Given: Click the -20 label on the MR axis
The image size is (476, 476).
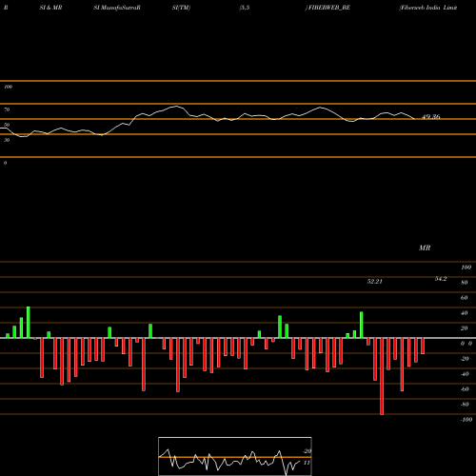Looking at the screenshot, I should (x=465, y=359).
